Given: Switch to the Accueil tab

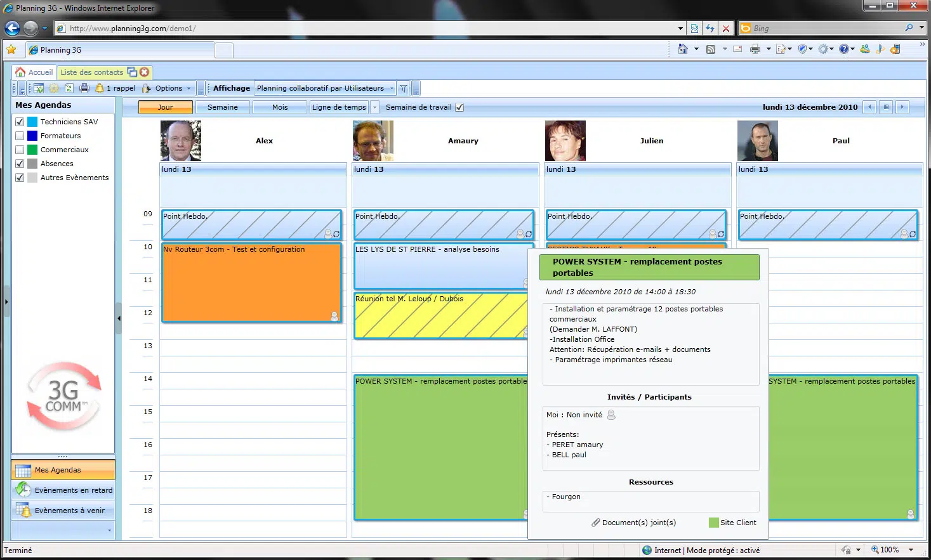Looking at the screenshot, I should pos(35,72).
